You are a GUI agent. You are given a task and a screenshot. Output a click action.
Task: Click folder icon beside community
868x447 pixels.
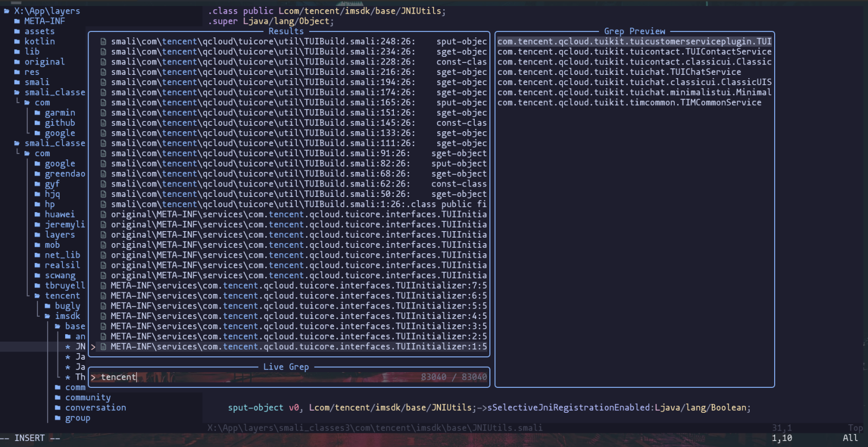coord(58,398)
